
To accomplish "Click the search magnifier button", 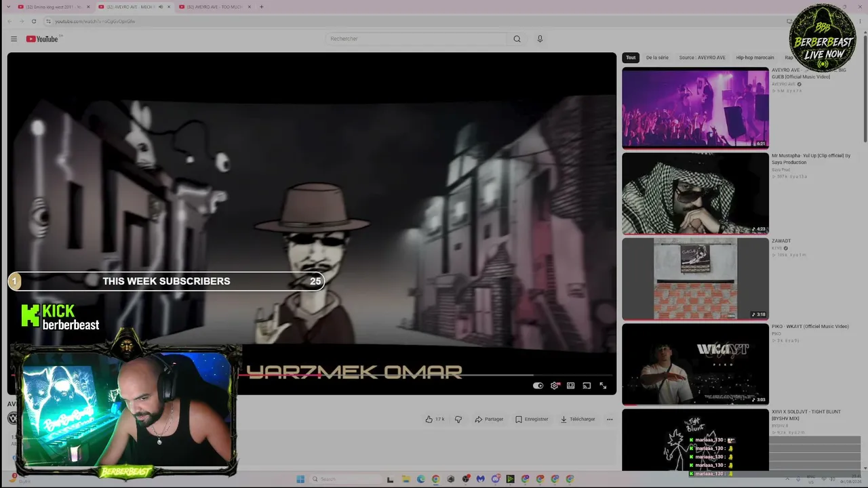I will pos(517,39).
